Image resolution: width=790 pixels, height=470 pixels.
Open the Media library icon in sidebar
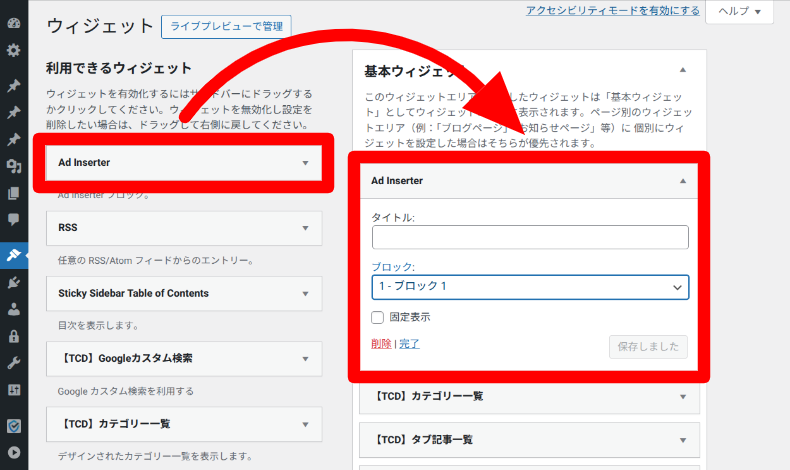click(x=14, y=166)
